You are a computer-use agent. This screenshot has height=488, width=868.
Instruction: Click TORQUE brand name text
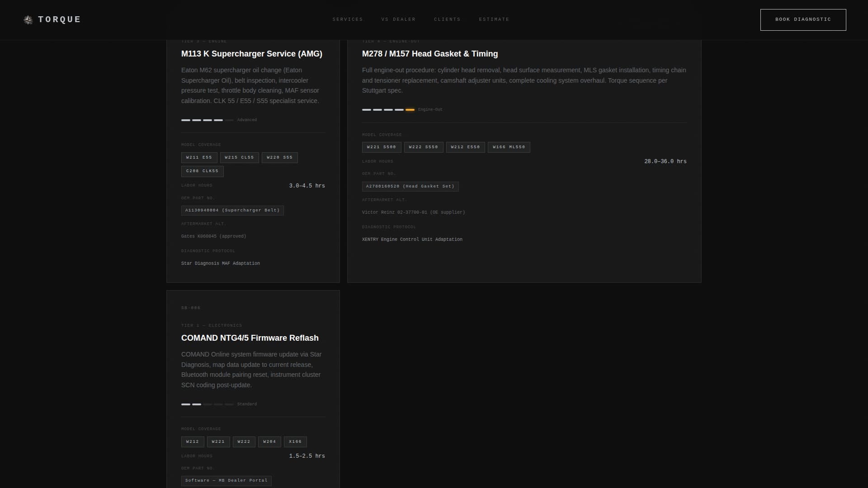(x=59, y=19)
